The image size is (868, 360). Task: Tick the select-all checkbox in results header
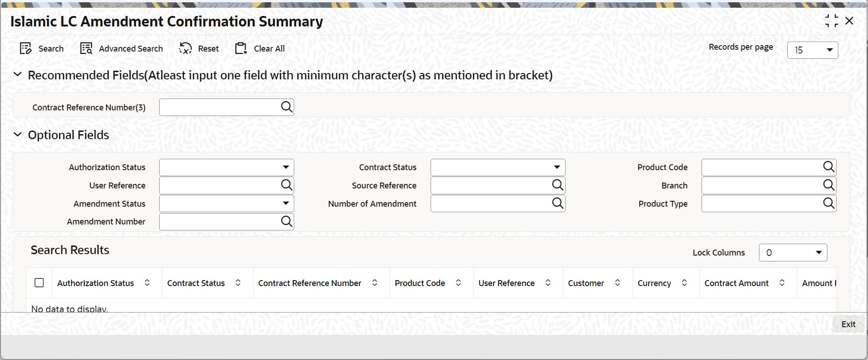tap(39, 283)
